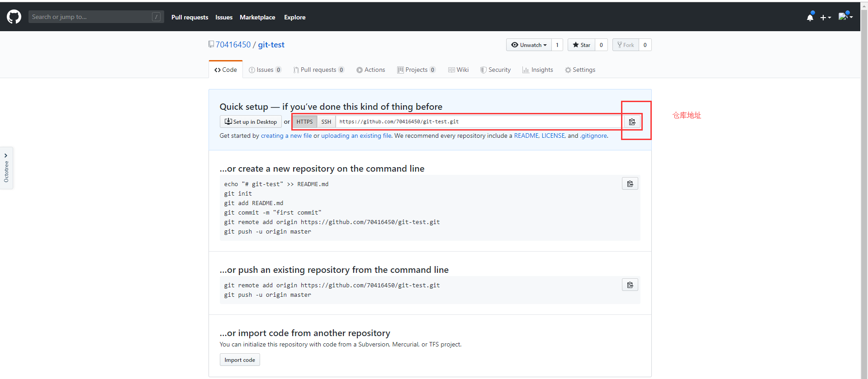Click the 'git init' command line

tap(238, 193)
